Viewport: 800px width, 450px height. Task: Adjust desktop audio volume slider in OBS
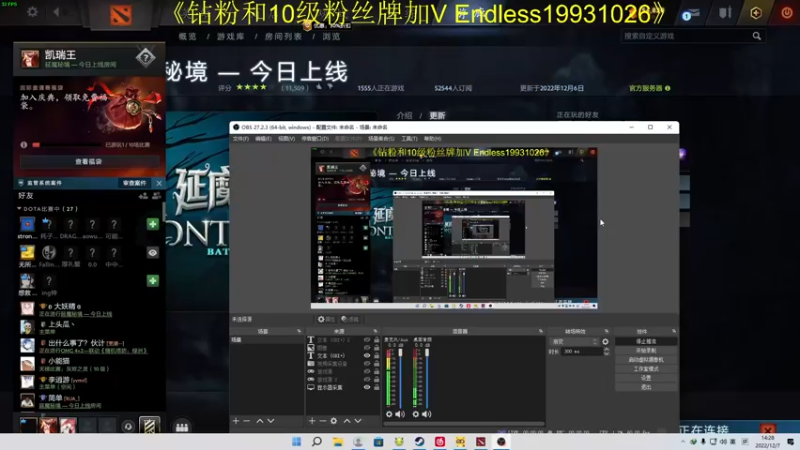pyautogui.click(x=427, y=378)
